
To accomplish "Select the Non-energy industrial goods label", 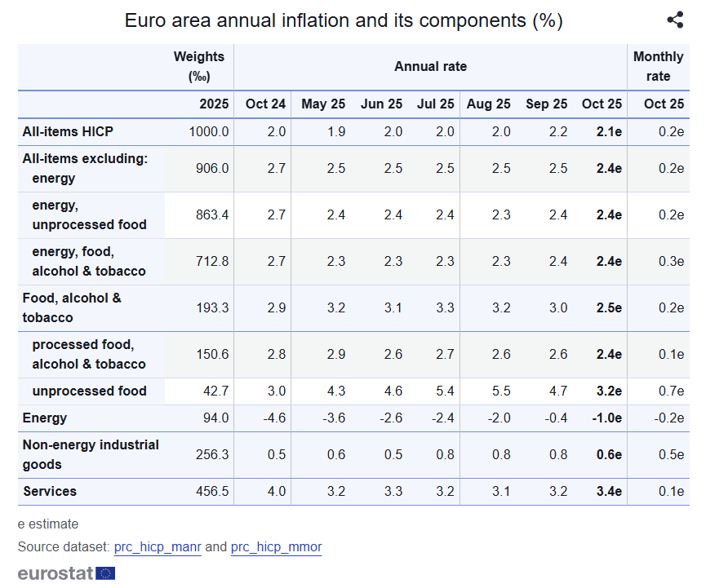I will [x=90, y=455].
